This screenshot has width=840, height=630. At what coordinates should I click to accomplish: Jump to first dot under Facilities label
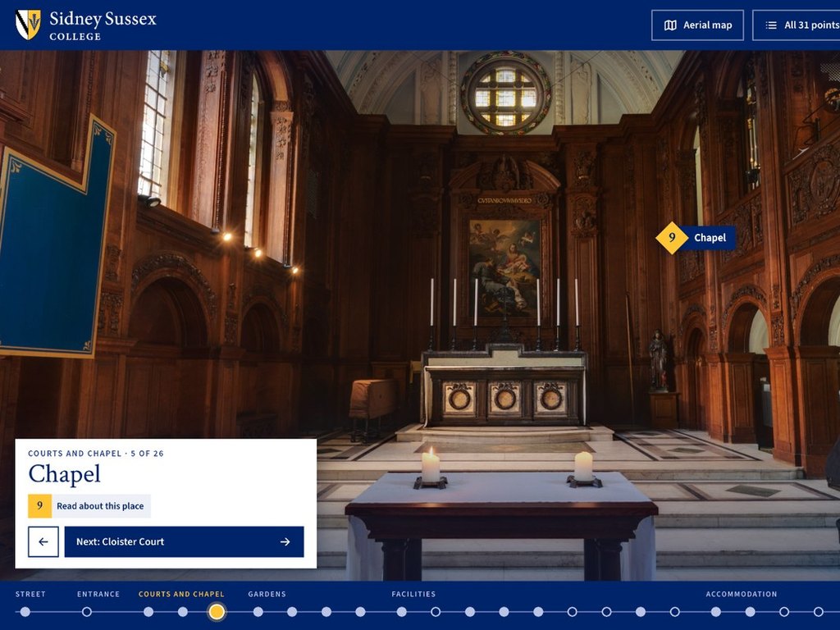pyautogui.click(x=401, y=612)
